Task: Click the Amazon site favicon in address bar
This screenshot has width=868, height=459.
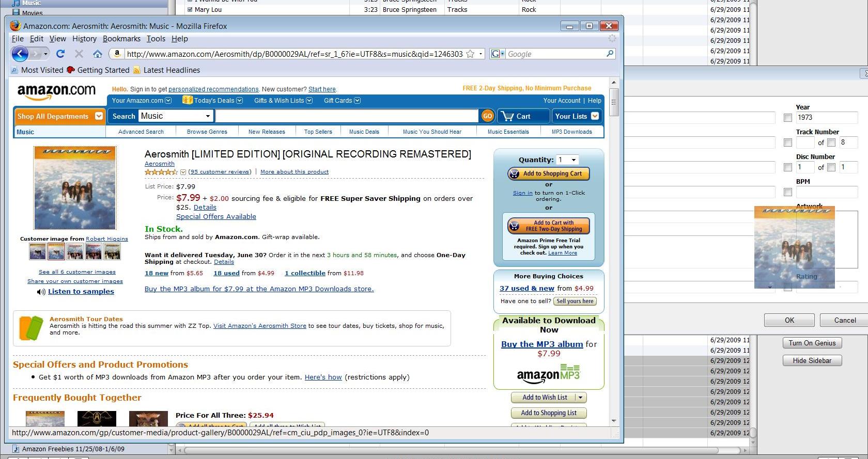Action: pos(117,54)
